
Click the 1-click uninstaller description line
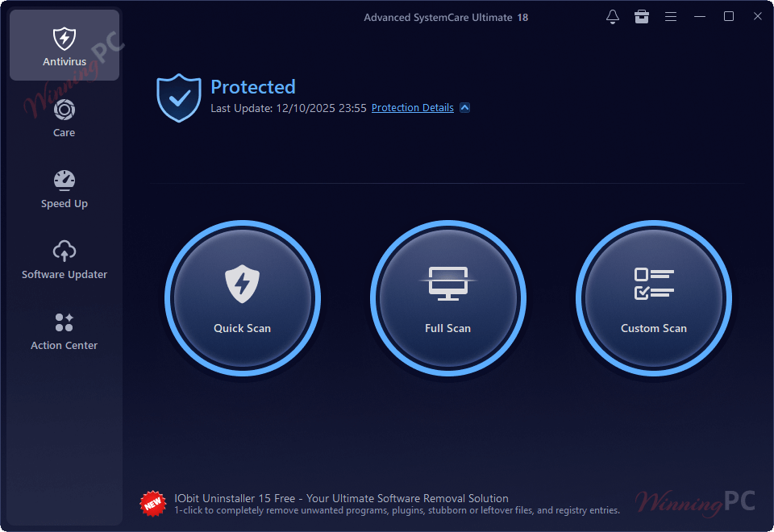(397, 510)
